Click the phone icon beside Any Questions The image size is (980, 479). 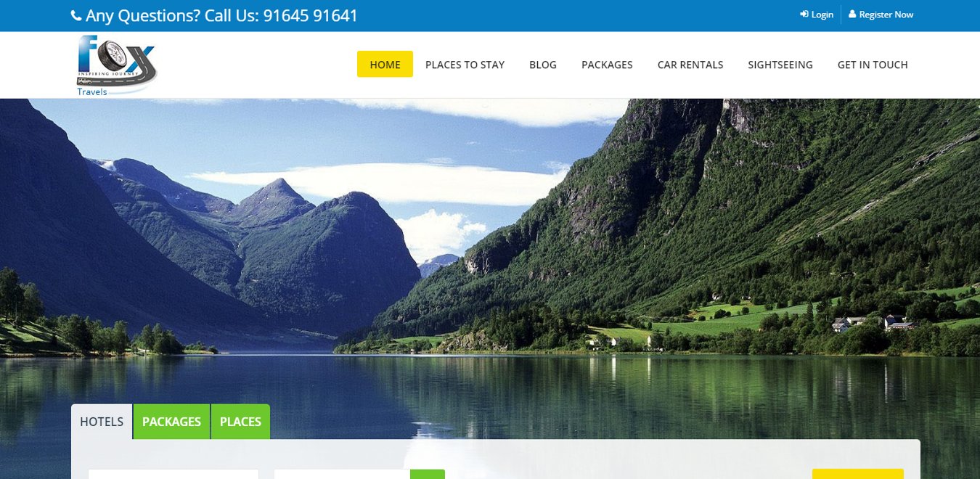click(x=76, y=15)
